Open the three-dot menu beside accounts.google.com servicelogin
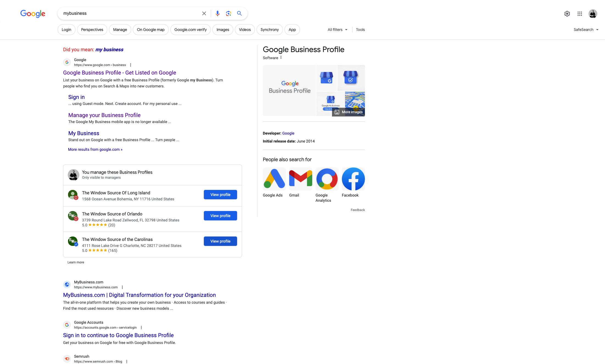 [x=141, y=328]
